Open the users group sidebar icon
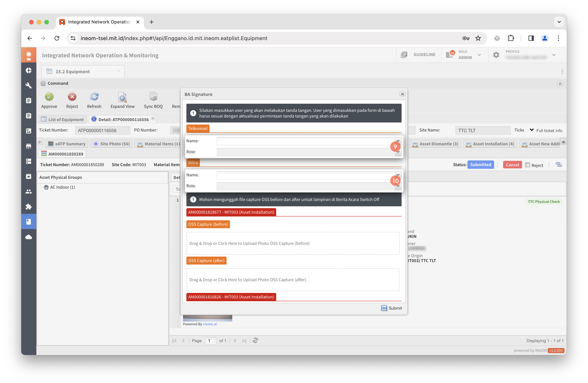 coord(29,191)
